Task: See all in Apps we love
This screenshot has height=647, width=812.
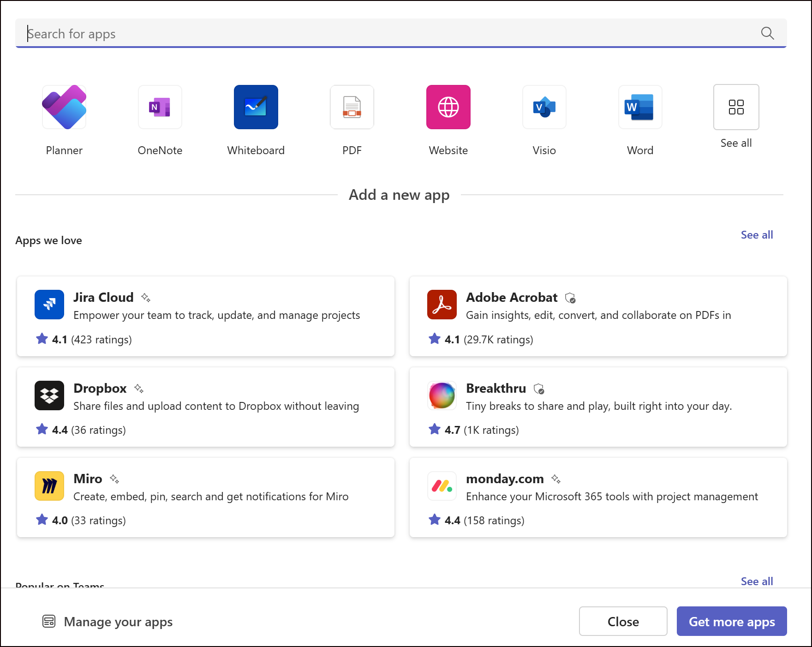Action: point(757,235)
